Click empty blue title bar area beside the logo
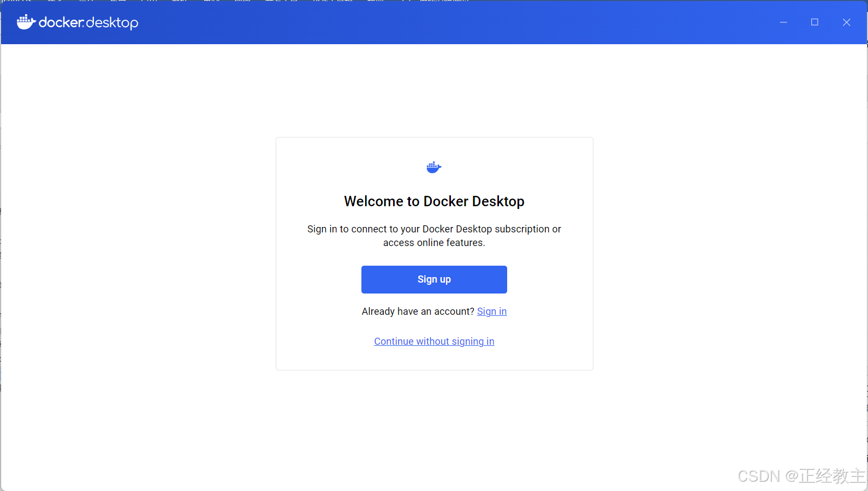The width and height of the screenshot is (868, 491). 437,22
